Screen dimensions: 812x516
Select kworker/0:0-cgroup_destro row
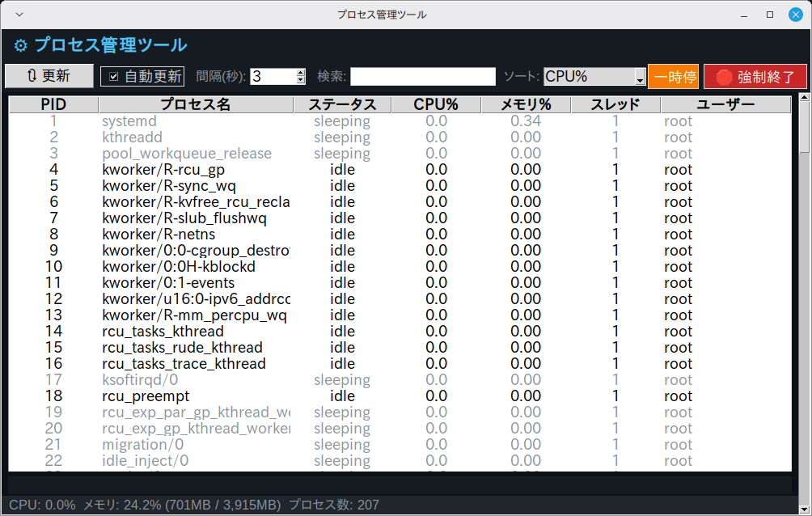[400, 250]
